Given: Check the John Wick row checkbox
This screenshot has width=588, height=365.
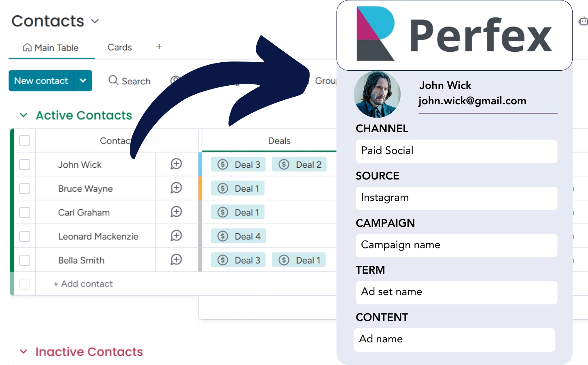Looking at the screenshot, I should click(25, 165).
